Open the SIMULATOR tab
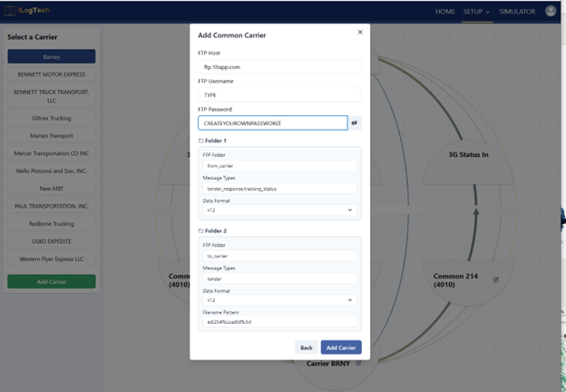 click(x=517, y=12)
